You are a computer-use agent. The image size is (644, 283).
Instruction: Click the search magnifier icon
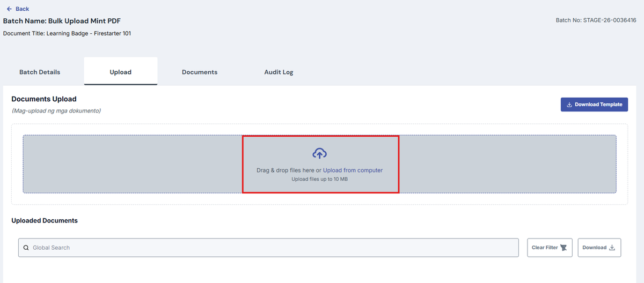click(26, 248)
